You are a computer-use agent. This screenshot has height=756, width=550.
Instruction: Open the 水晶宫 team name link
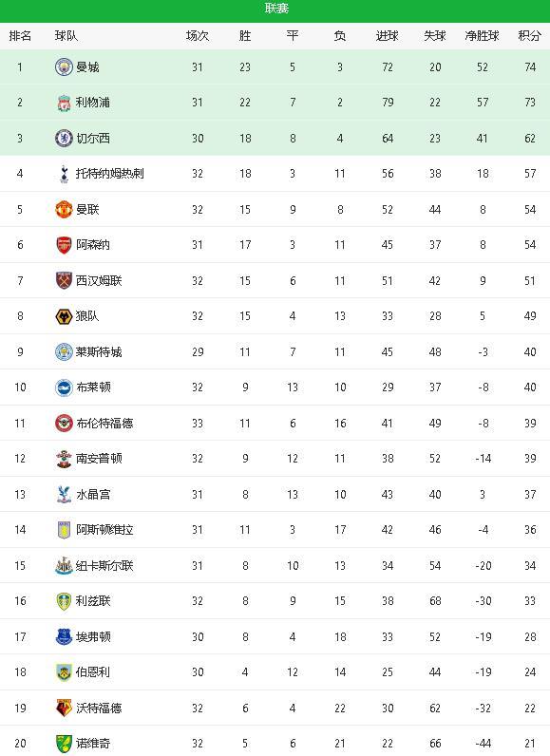(x=93, y=494)
